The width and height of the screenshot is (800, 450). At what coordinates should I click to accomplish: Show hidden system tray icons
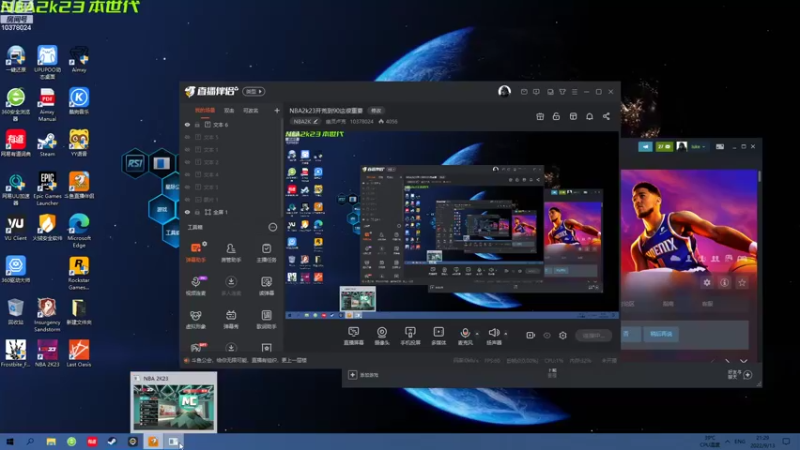(x=728, y=441)
